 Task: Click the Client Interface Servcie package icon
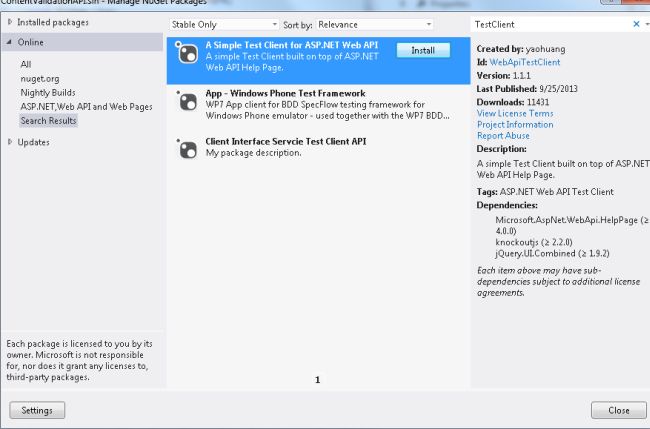187,149
